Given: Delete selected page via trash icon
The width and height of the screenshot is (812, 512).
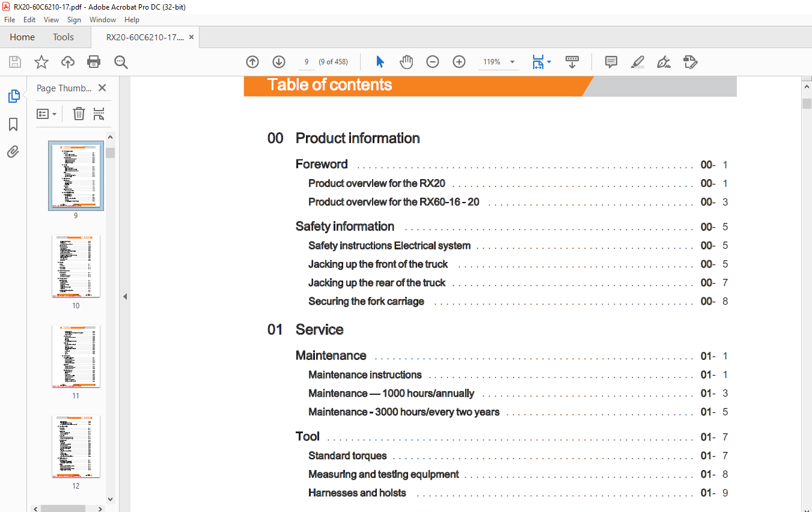Looking at the screenshot, I should coord(79,114).
